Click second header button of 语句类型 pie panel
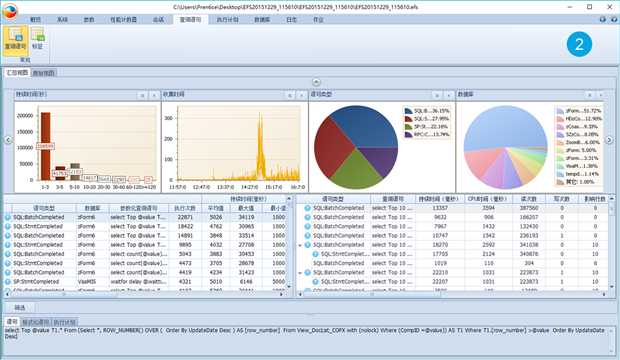The height and width of the screenshot is (360, 620). (x=448, y=95)
